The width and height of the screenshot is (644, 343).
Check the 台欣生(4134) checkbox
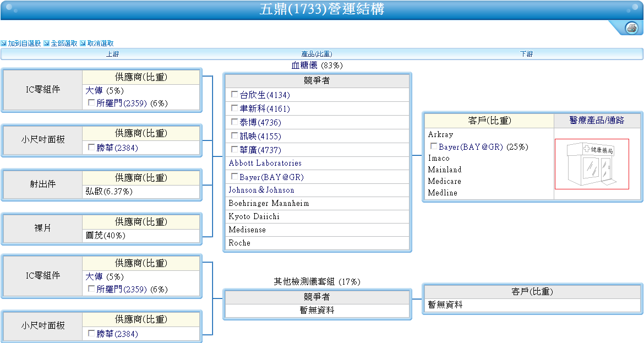pyautogui.click(x=234, y=95)
